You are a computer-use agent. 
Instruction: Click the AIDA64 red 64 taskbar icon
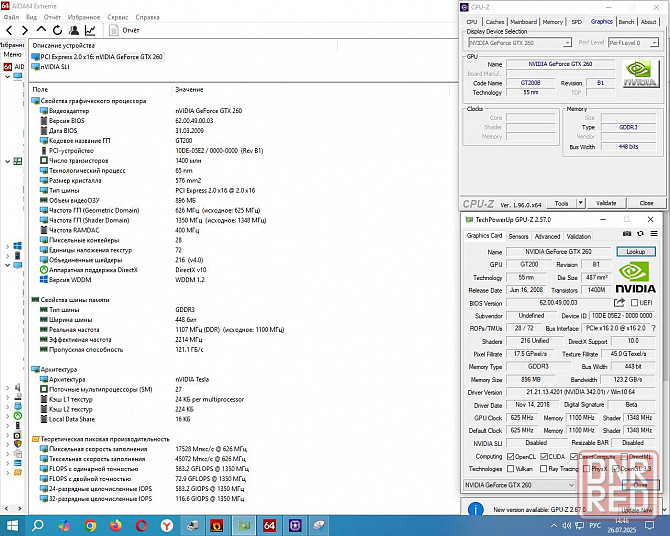pyautogui.click(x=269, y=525)
